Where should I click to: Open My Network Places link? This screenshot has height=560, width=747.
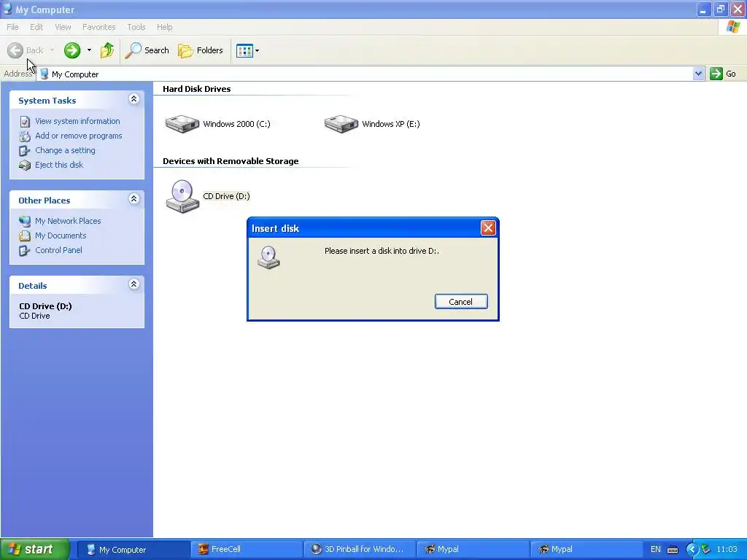[x=68, y=221]
